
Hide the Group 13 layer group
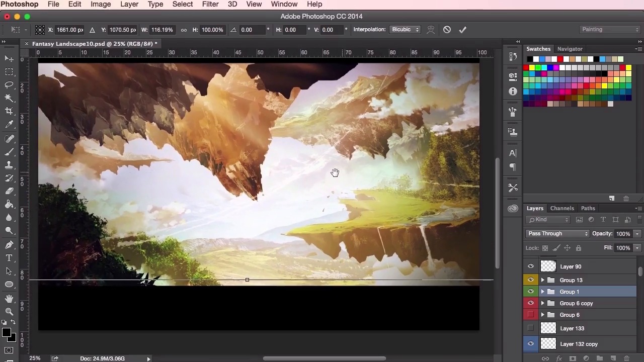[x=531, y=280]
